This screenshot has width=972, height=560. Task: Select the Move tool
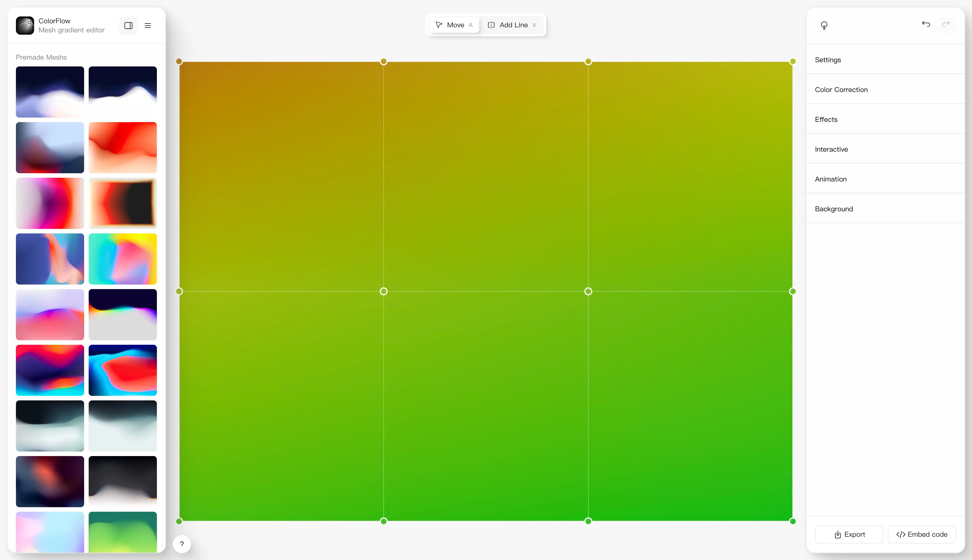tap(454, 25)
